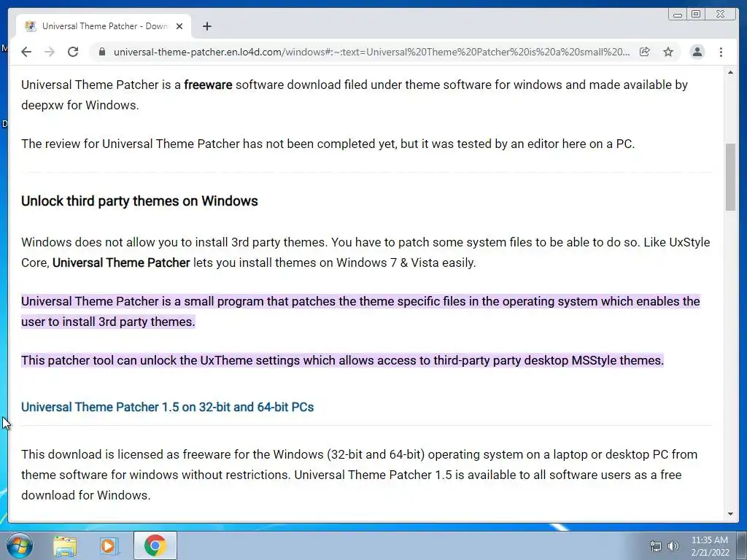Minimize the Chrome window
The image size is (747, 560).
pos(677,15)
